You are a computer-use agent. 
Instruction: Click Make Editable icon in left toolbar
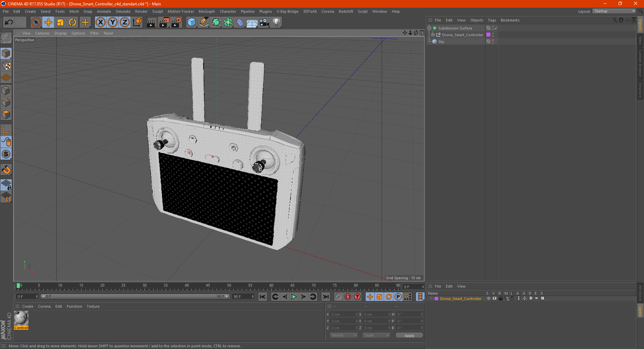click(x=6, y=38)
